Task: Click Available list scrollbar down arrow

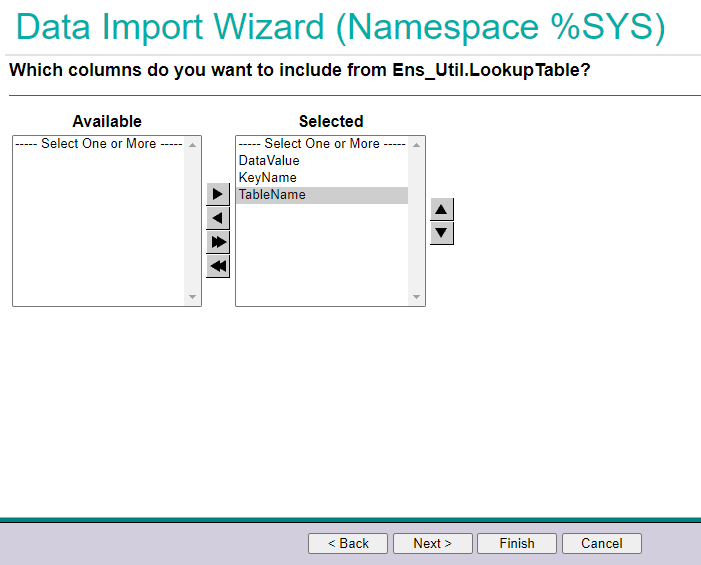Action: pos(193,297)
